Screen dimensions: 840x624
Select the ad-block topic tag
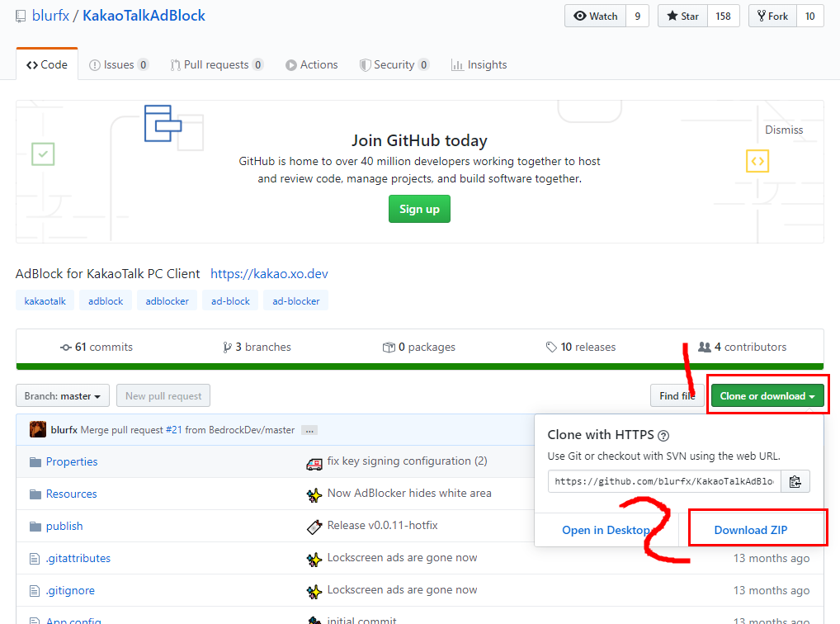coord(230,300)
